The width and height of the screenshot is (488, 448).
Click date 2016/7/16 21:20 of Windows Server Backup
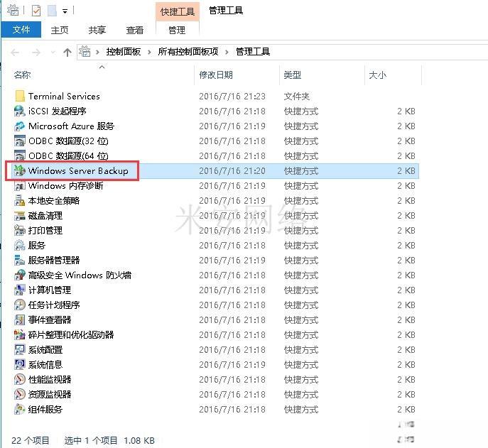(232, 171)
